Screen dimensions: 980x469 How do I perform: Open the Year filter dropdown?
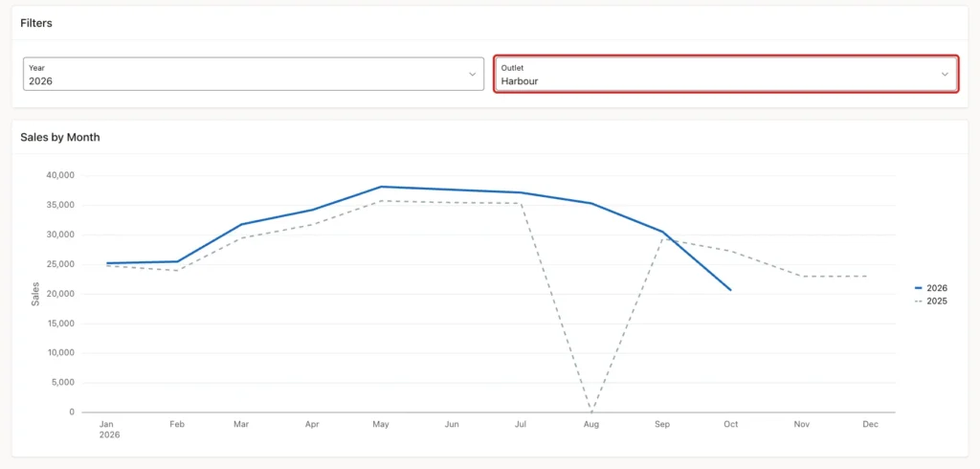click(254, 74)
